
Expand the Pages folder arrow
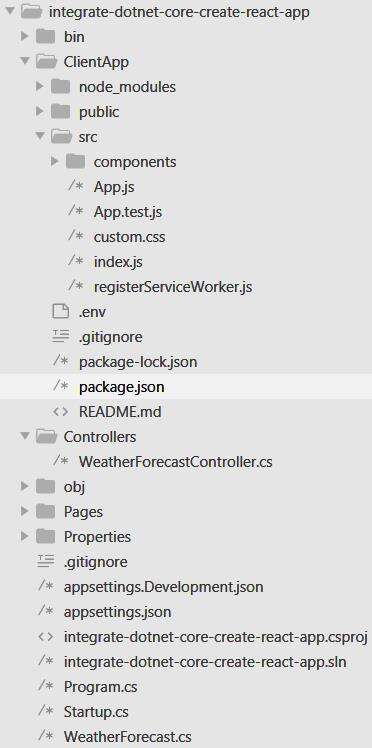(x=25, y=511)
